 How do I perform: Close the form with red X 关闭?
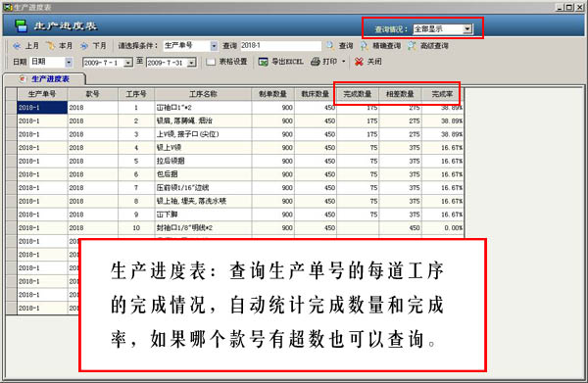(x=359, y=62)
